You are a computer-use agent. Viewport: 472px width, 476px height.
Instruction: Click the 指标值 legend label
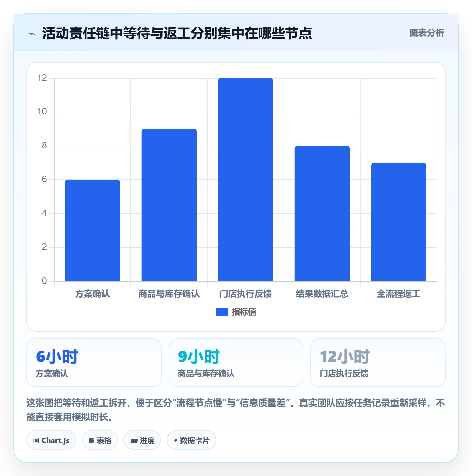(x=244, y=312)
